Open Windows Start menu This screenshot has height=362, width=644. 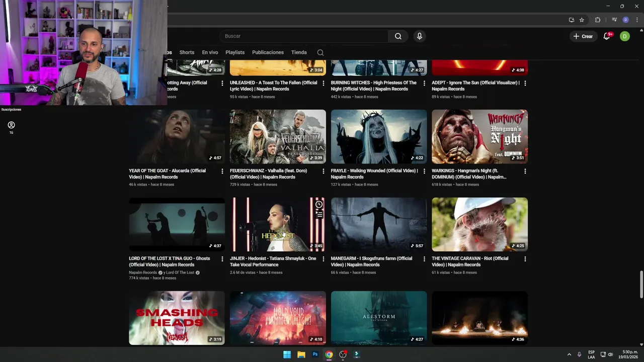coord(287,354)
